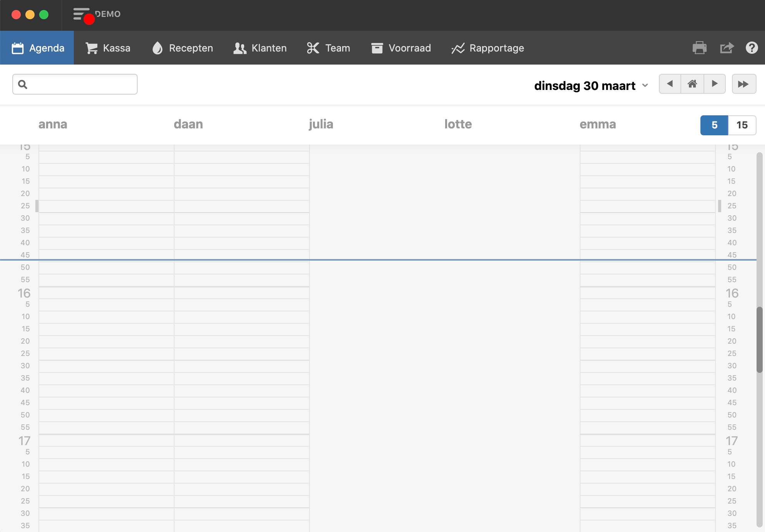The image size is (765, 532).
Task: Select the anna column header
Action: [53, 124]
